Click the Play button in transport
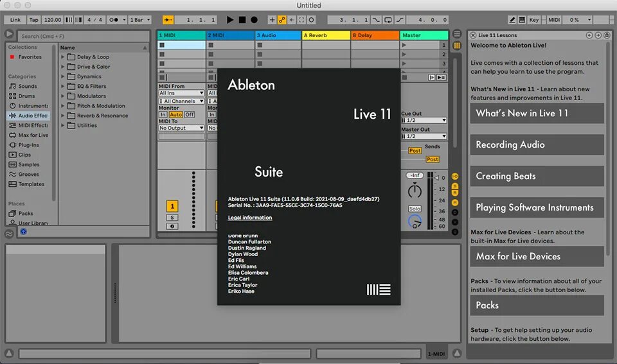This screenshot has height=364, width=617. 230,20
